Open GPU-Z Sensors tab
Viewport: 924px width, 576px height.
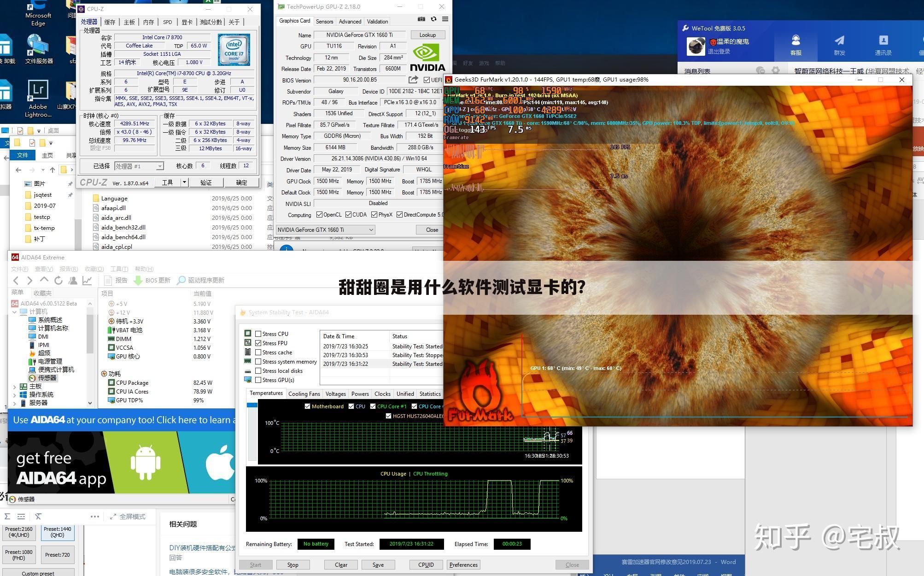pyautogui.click(x=324, y=21)
